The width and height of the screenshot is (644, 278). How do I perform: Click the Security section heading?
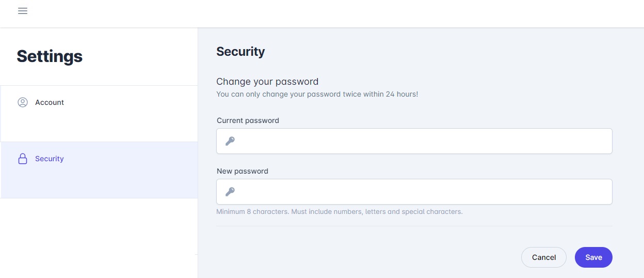pos(240,52)
